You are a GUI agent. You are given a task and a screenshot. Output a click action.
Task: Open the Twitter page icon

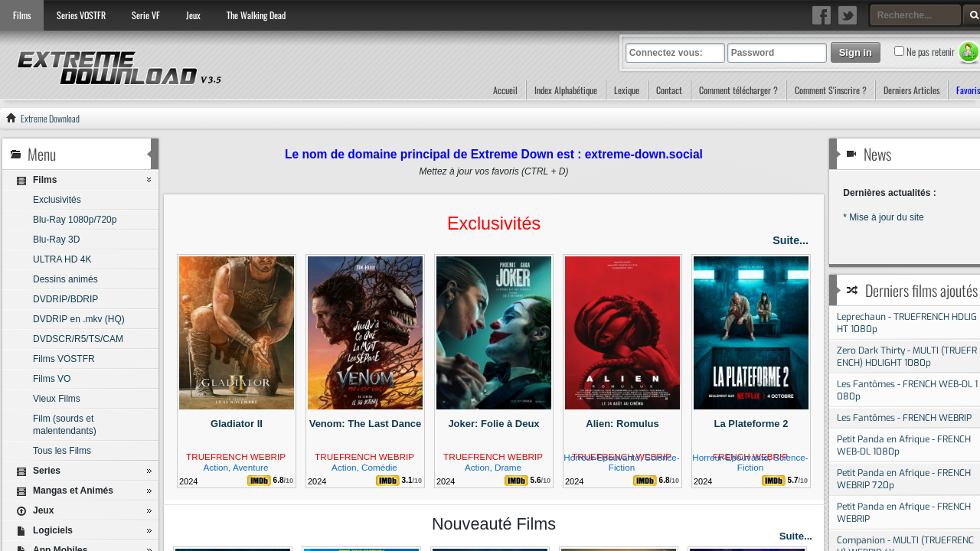click(x=848, y=15)
